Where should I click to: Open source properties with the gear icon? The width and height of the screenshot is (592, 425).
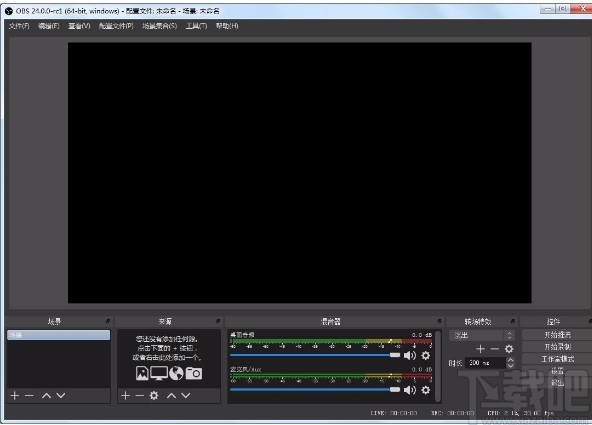point(154,396)
